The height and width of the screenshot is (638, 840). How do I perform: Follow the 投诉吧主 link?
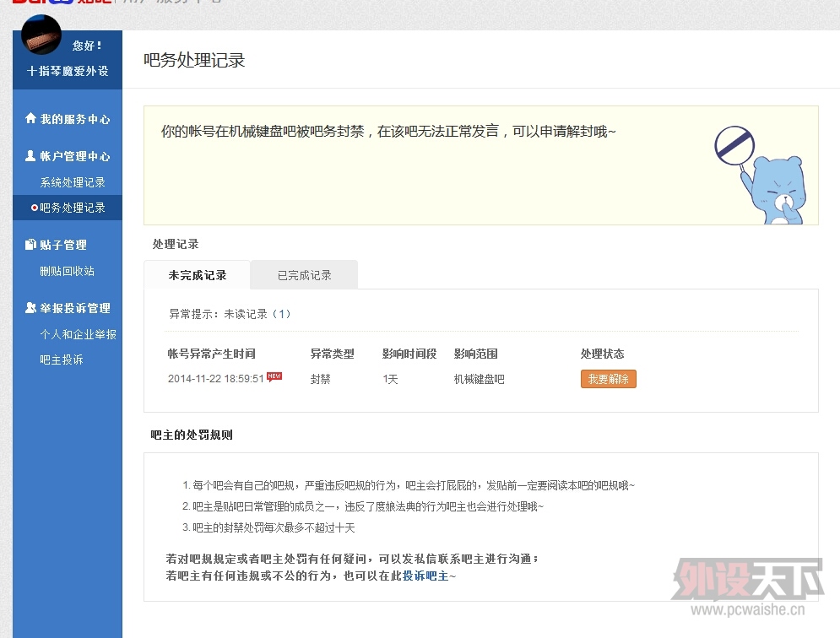[425, 576]
